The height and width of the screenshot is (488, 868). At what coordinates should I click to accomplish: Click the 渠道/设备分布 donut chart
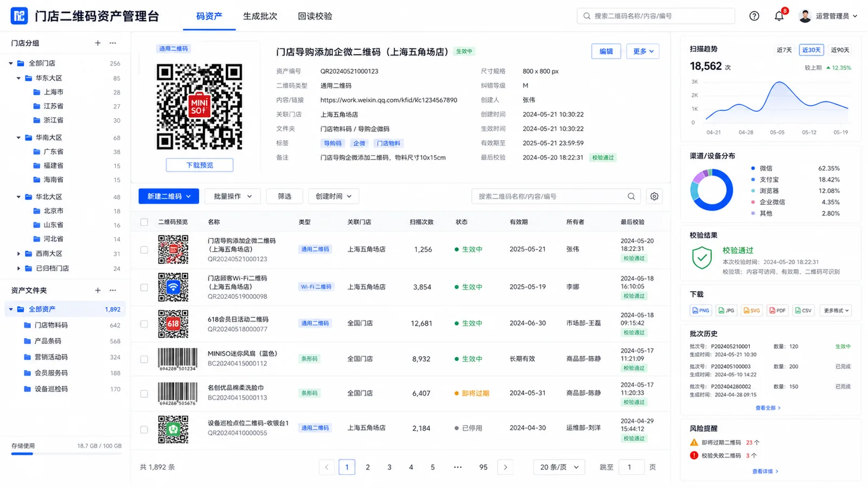[711, 190]
